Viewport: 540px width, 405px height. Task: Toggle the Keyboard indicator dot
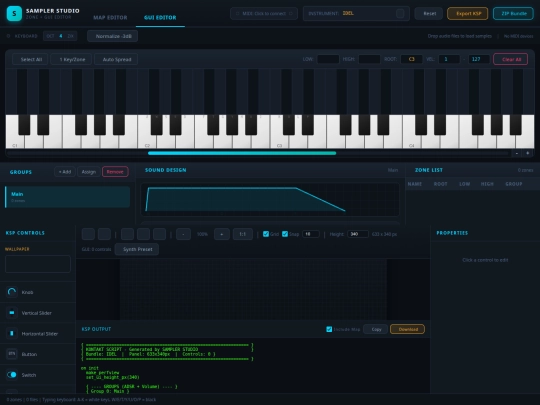click(9, 36)
